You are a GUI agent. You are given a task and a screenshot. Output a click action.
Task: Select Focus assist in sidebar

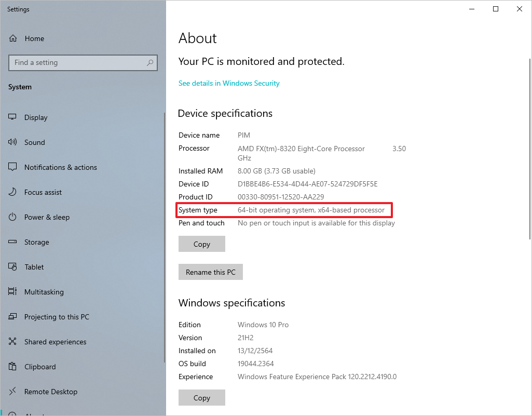(x=82, y=192)
